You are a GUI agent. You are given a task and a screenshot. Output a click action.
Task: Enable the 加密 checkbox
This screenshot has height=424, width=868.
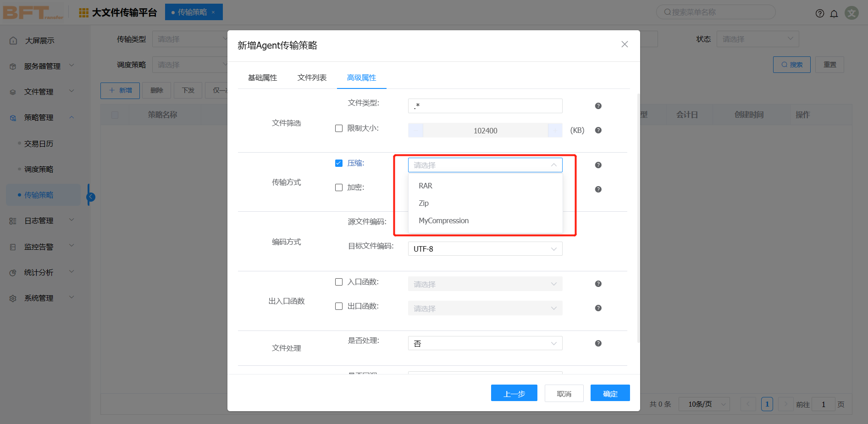(x=339, y=187)
